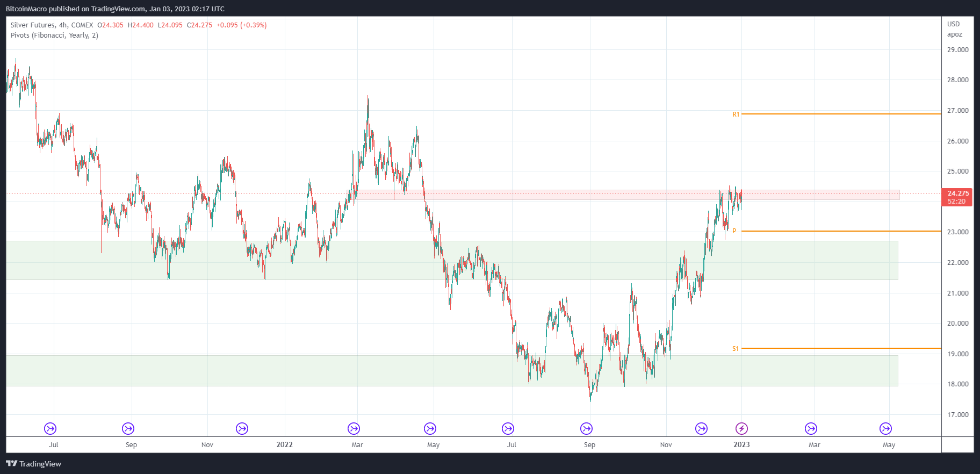Image resolution: width=980 pixels, height=474 pixels.
Task: Click the 19.000 price axis label
Action: tap(958, 354)
